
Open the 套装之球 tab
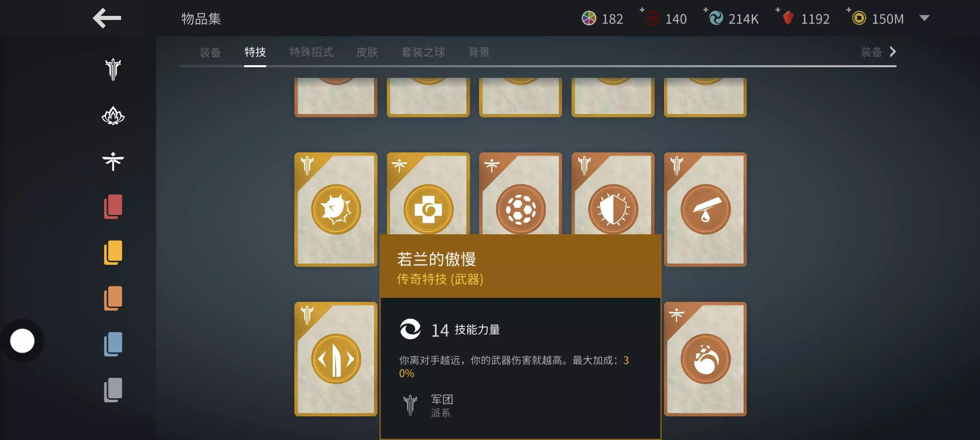[423, 52]
